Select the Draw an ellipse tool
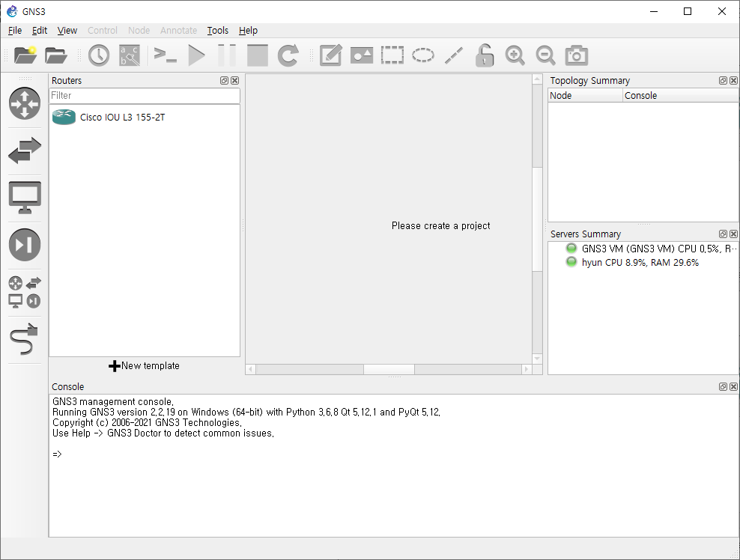Viewport: 740px width, 560px height. coord(423,55)
